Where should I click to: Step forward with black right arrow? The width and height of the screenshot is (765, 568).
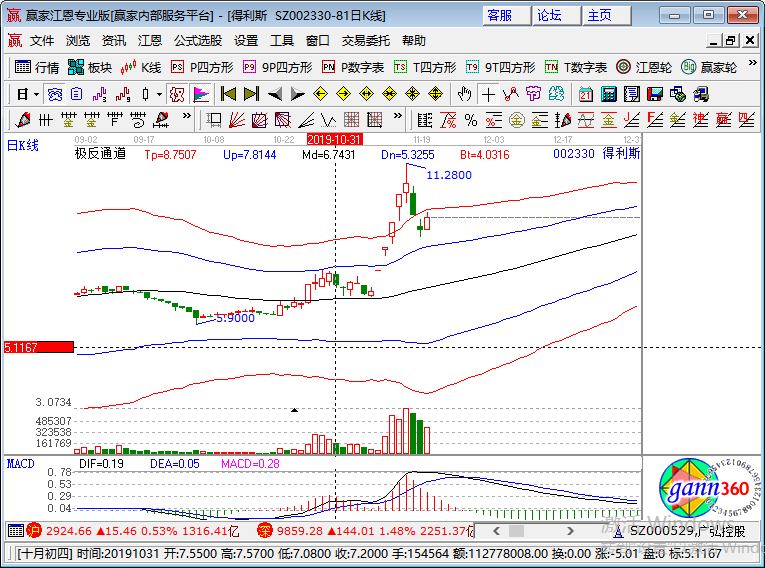click(298, 94)
